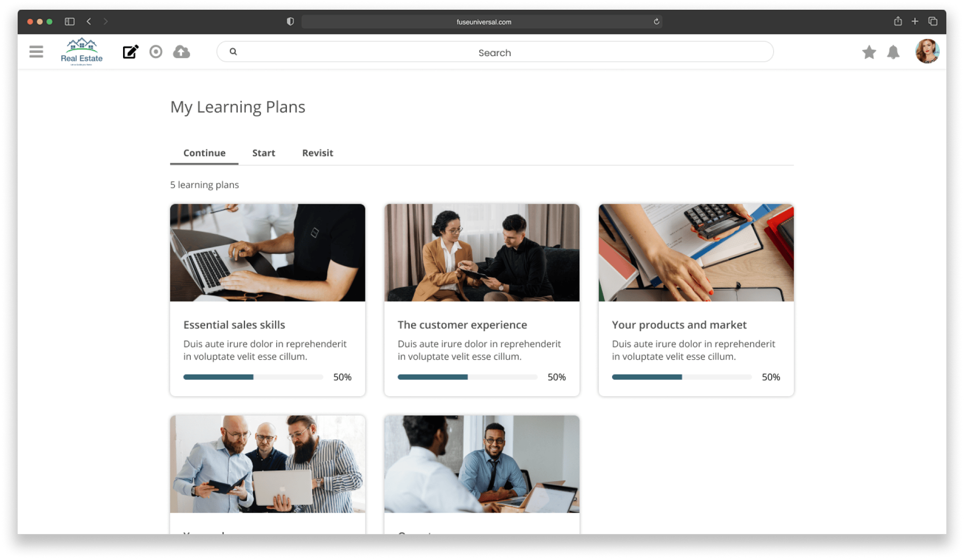
Task: Click the Real Estate logo
Action: tap(82, 51)
